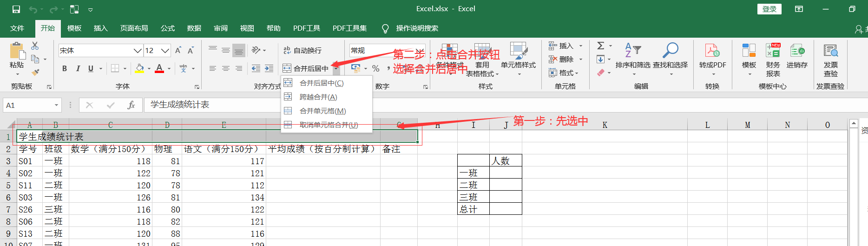The height and width of the screenshot is (246, 868).
Task: Click the borders grid icon
Action: point(115,68)
